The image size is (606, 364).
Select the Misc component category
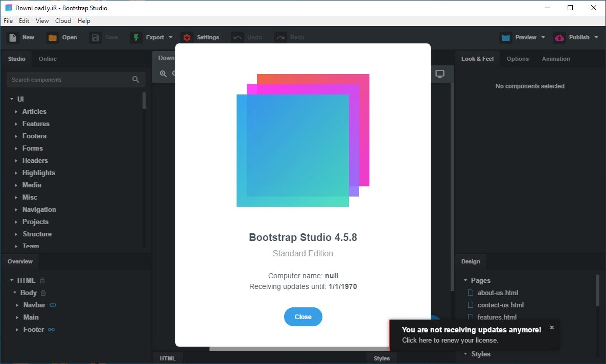[x=30, y=197]
